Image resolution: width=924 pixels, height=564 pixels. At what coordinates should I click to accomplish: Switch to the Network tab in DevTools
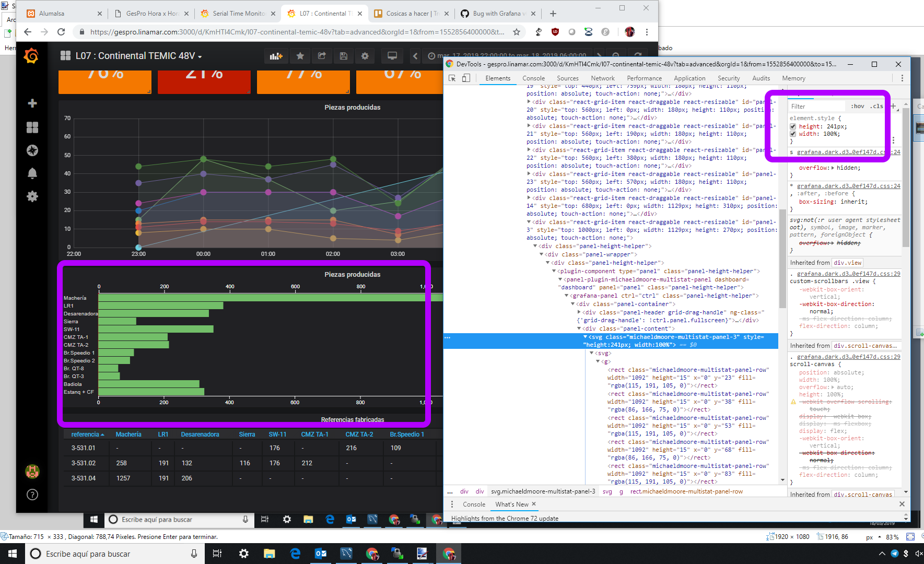tap(603, 78)
